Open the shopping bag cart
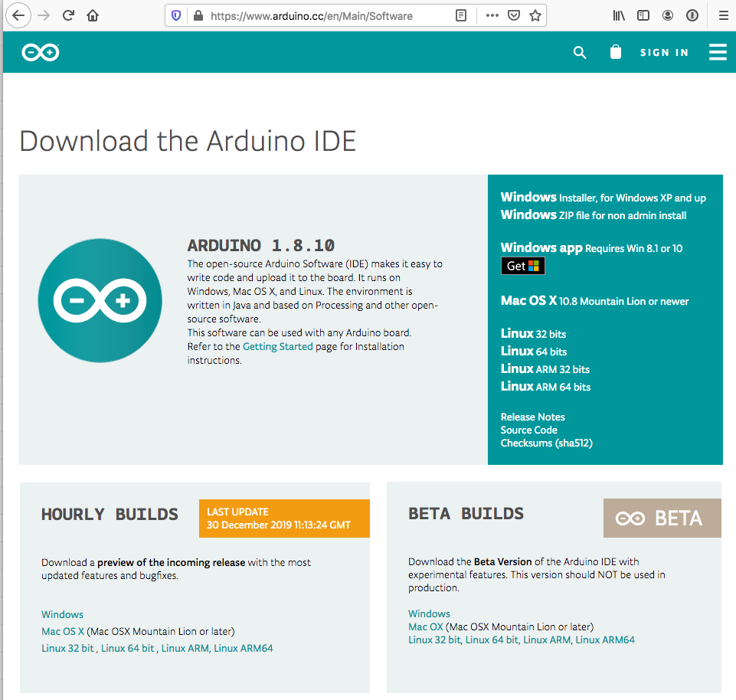This screenshot has height=700, width=736. [x=615, y=52]
